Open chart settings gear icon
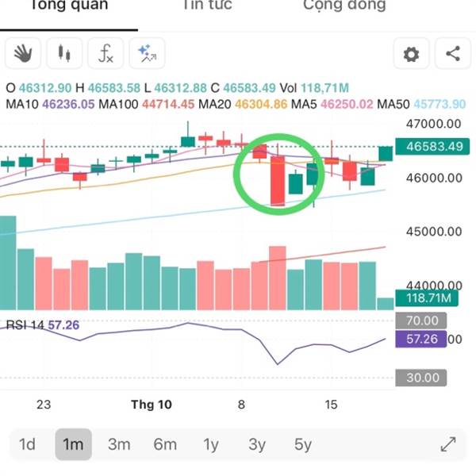476x476 pixels. (411, 54)
